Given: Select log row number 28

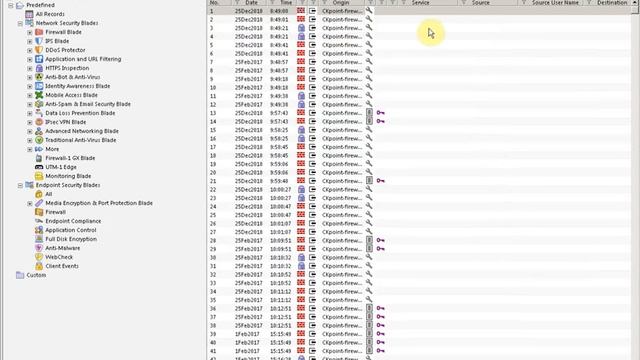Looking at the screenshot, I should click(419, 240).
